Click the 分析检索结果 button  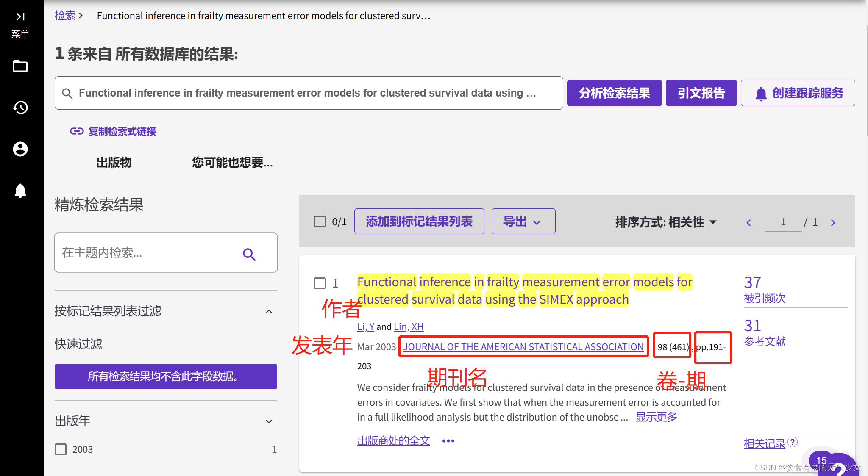(614, 93)
